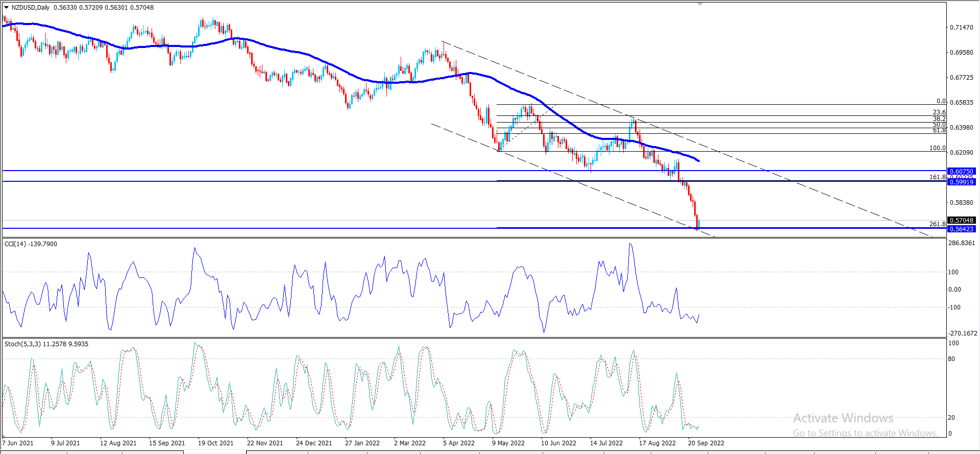
Task: Click the 22 Nov 2021 date label
Action: pos(265,443)
